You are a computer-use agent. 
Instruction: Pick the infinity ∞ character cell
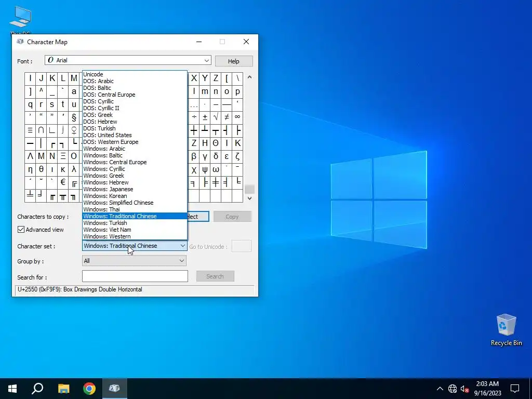coord(237,117)
